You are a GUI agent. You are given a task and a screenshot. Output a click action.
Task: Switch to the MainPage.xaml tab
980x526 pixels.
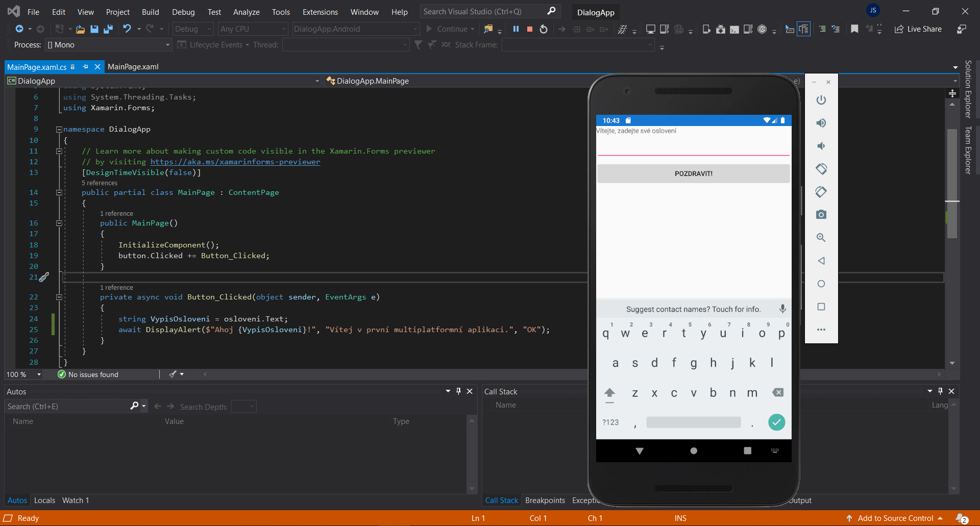[x=133, y=66]
